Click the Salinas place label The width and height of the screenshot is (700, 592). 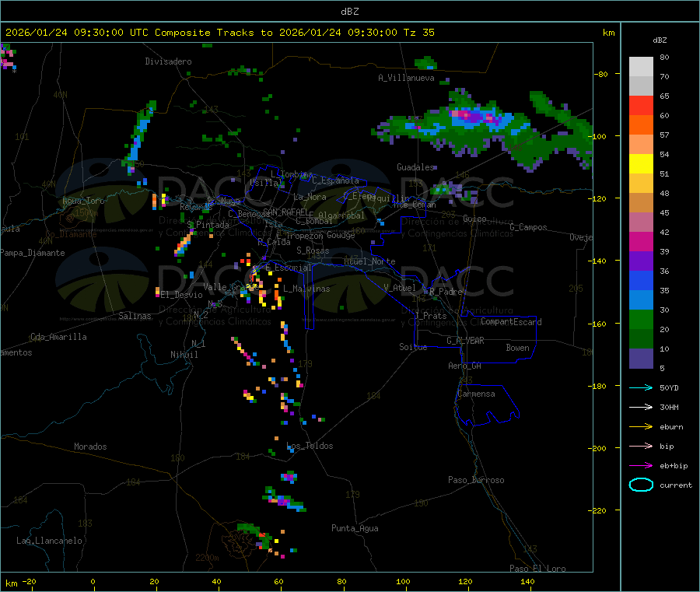coord(135,316)
